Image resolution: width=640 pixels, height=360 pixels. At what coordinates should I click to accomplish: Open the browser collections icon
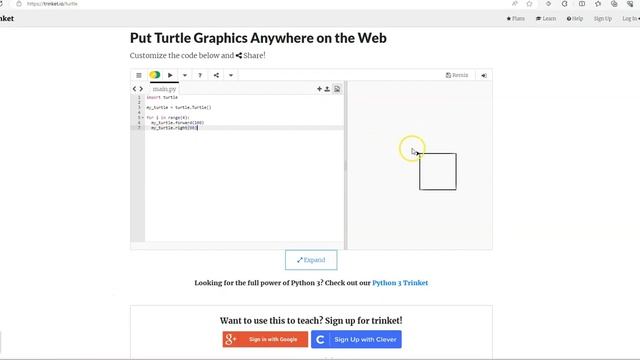[x=614, y=4]
